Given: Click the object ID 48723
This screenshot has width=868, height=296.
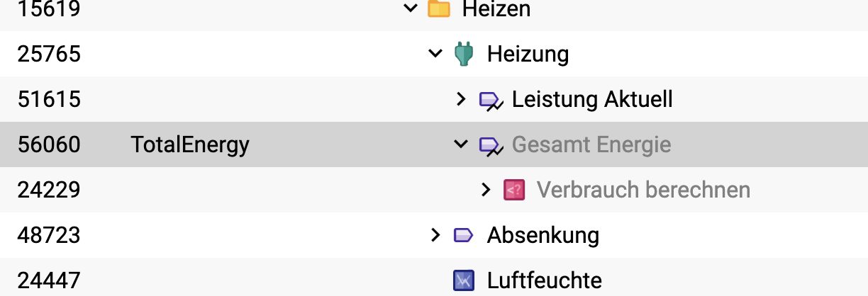Looking at the screenshot, I should click(49, 235).
